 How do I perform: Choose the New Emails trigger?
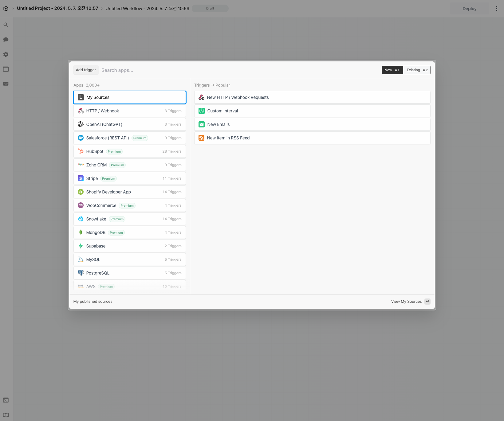coord(312,124)
